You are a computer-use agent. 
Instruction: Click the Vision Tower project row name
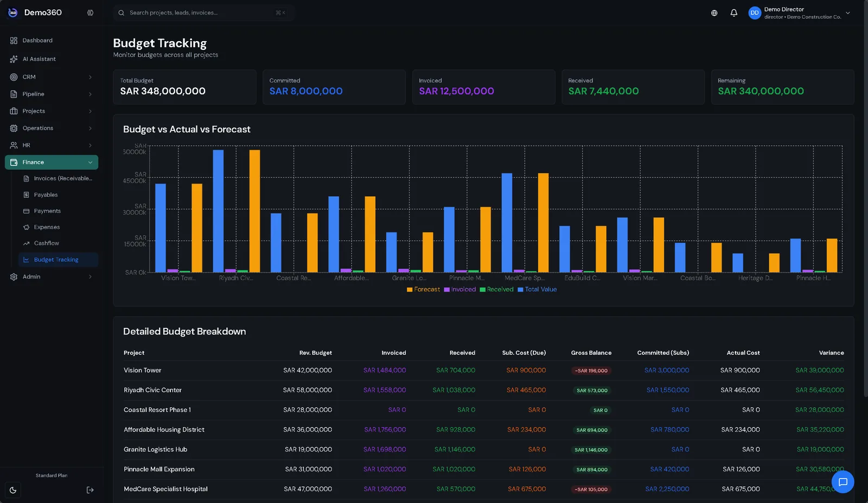142,370
